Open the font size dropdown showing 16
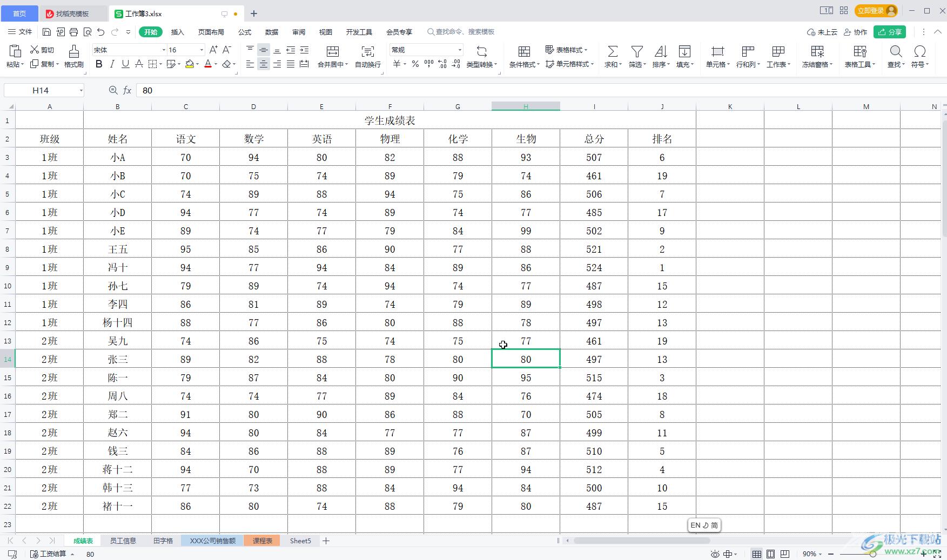Viewport: 947px width, 560px height. coord(202,50)
